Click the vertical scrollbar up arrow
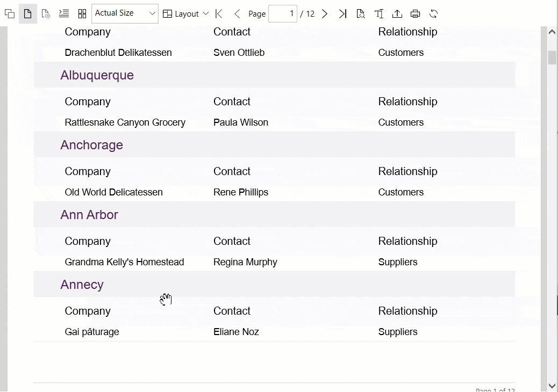Viewport: 558px width, 392px height. tap(552, 32)
